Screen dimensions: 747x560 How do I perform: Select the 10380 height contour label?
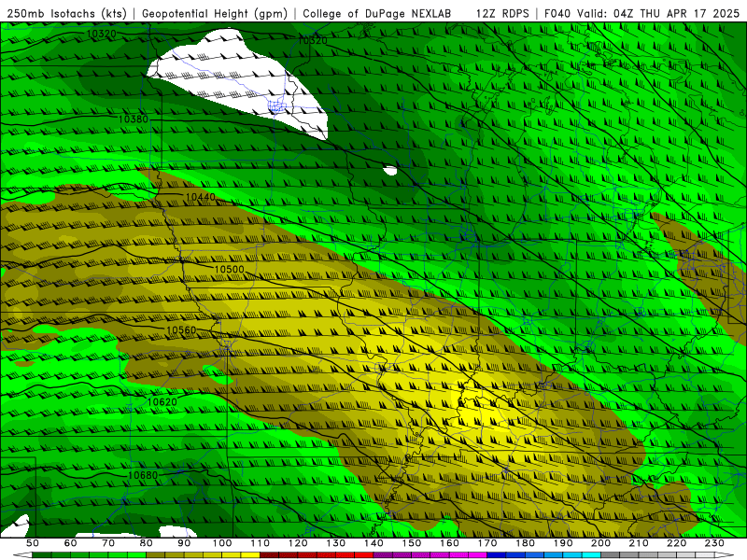pyautogui.click(x=134, y=119)
